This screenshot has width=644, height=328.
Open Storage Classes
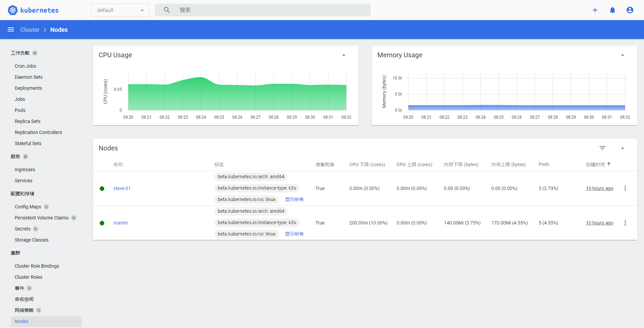[x=32, y=240]
